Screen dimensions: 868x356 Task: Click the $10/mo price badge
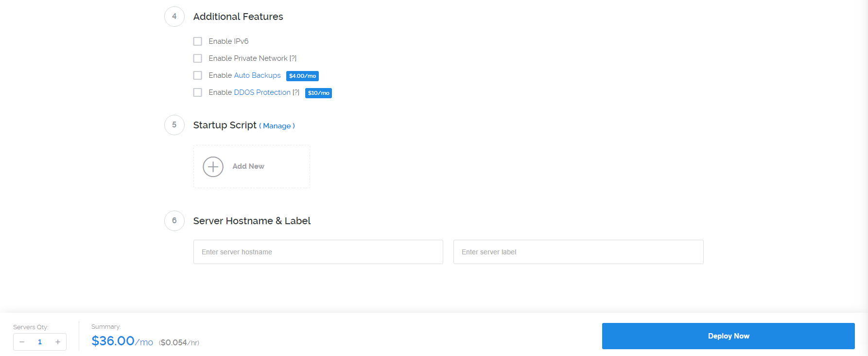point(318,93)
